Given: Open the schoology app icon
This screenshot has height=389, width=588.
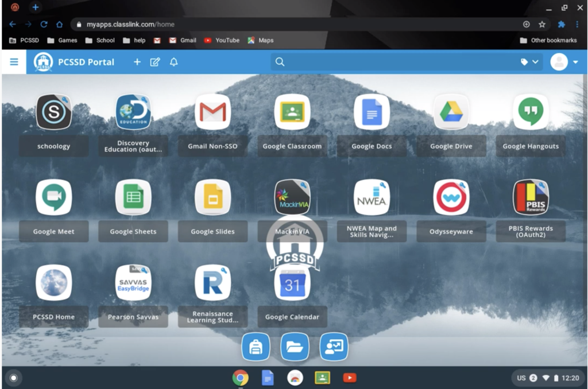Looking at the screenshot, I should (53, 112).
